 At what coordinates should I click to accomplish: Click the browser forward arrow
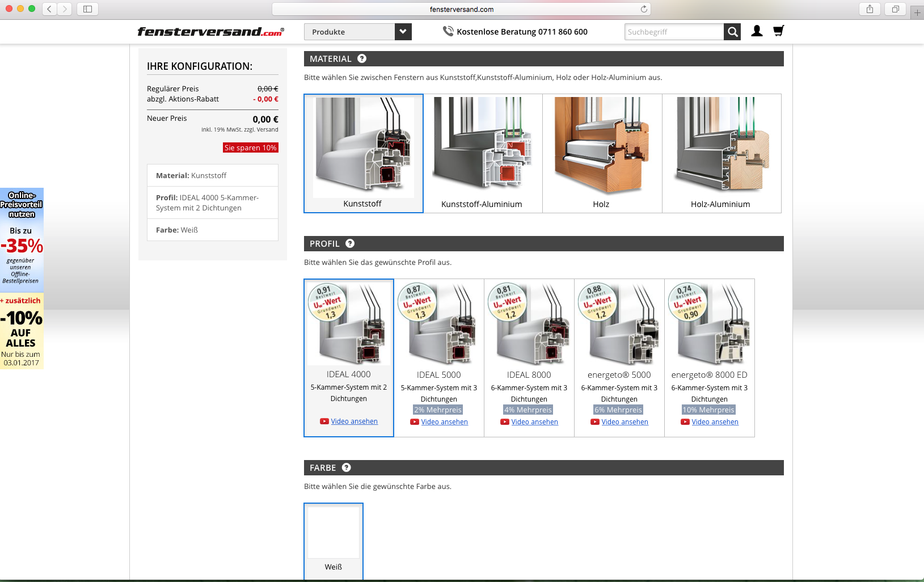(x=65, y=9)
